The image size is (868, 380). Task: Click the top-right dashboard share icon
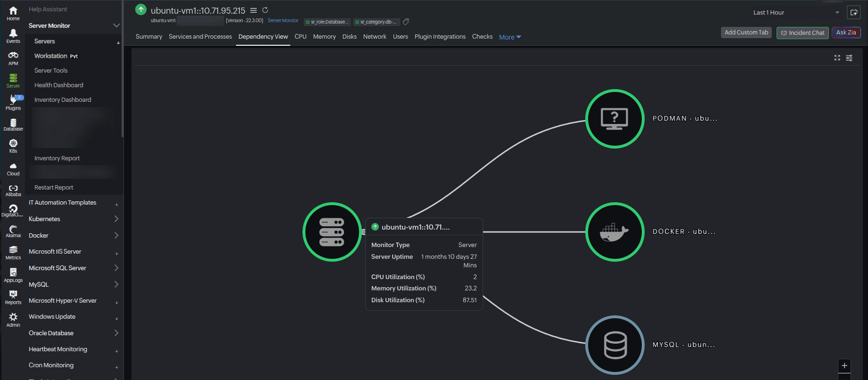point(854,12)
